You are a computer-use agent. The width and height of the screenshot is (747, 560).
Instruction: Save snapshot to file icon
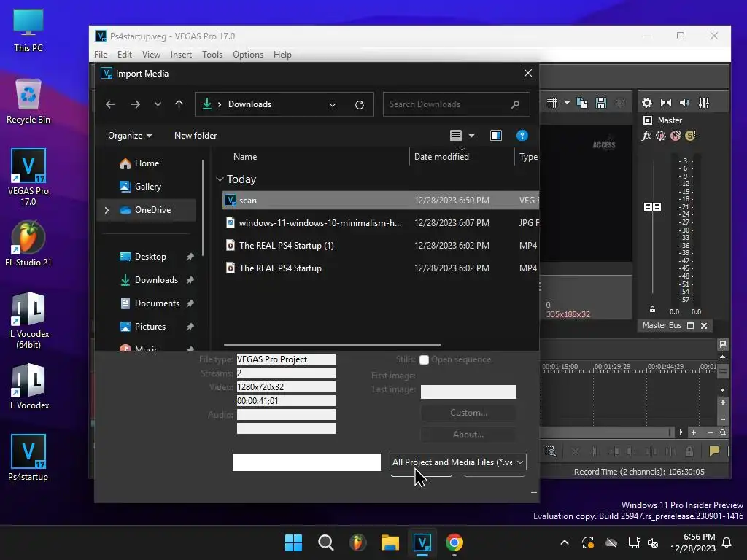[x=601, y=103]
